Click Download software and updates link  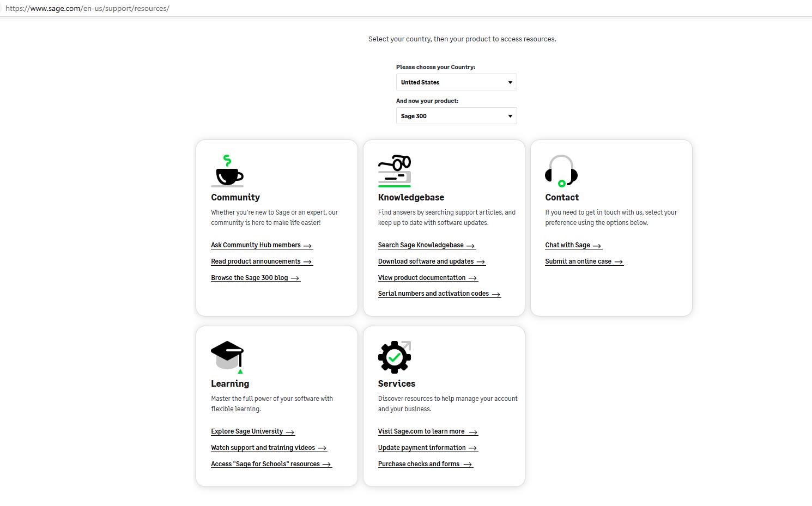click(432, 261)
